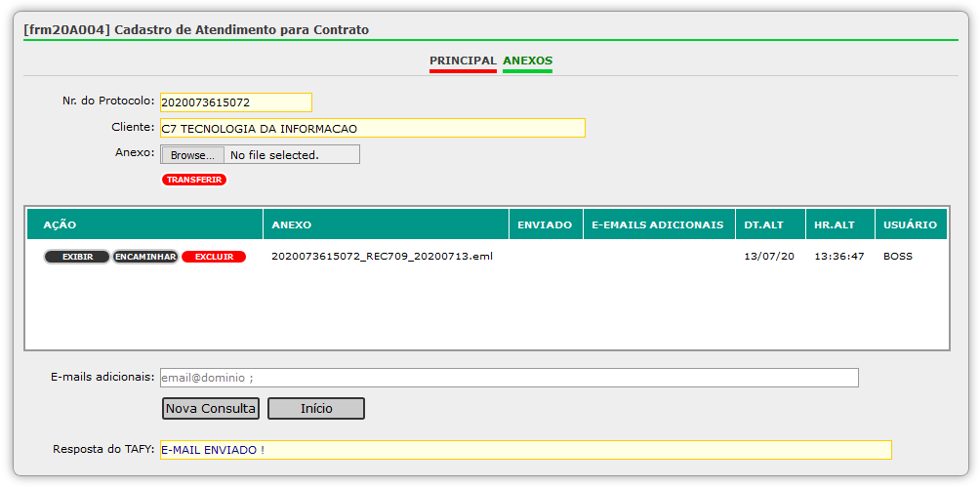This screenshot has height=487, width=980.
Task: Click the Nr. do Protocolo field
Action: 235,102
